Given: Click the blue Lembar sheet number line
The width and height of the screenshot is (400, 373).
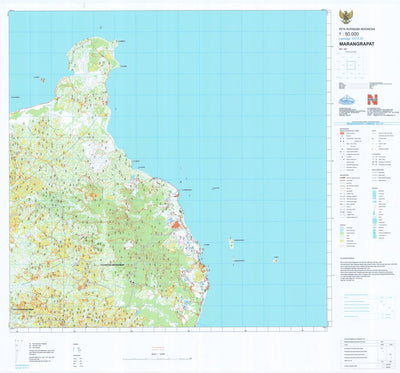Looking at the screenshot, I should [x=350, y=39].
